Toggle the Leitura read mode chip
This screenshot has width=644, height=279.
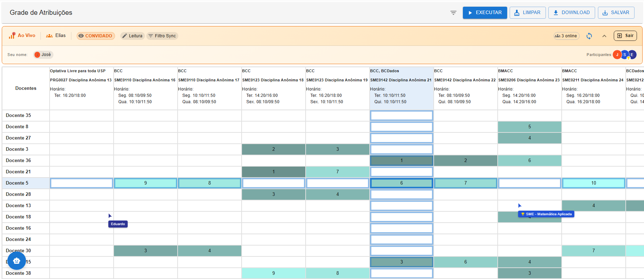point(133,36)
